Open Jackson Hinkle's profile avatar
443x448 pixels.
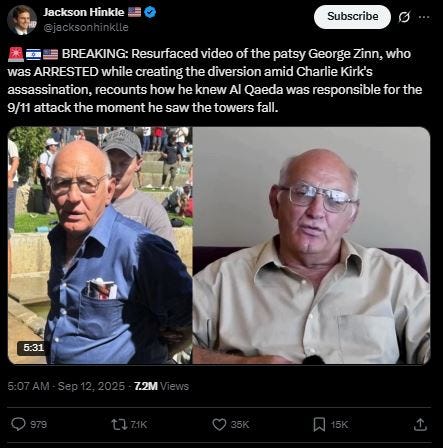pyautogui.click(x=22, y=20)
